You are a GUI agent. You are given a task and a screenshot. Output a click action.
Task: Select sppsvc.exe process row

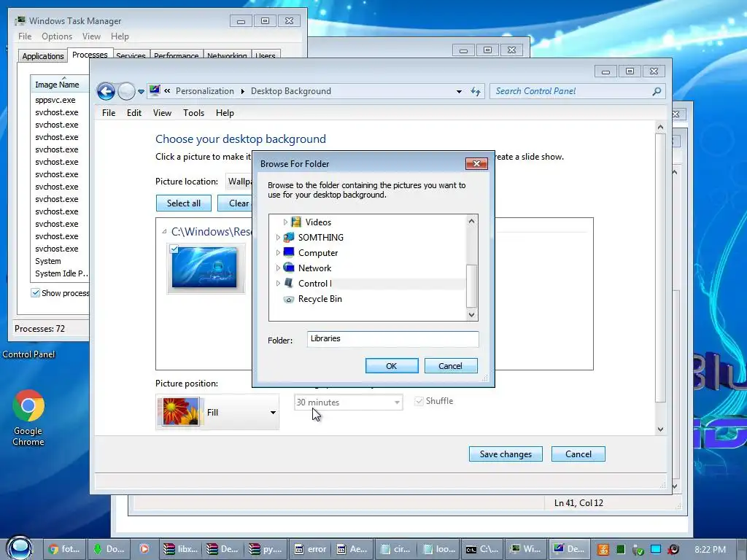pyautogui.click(x=60, y=100)
